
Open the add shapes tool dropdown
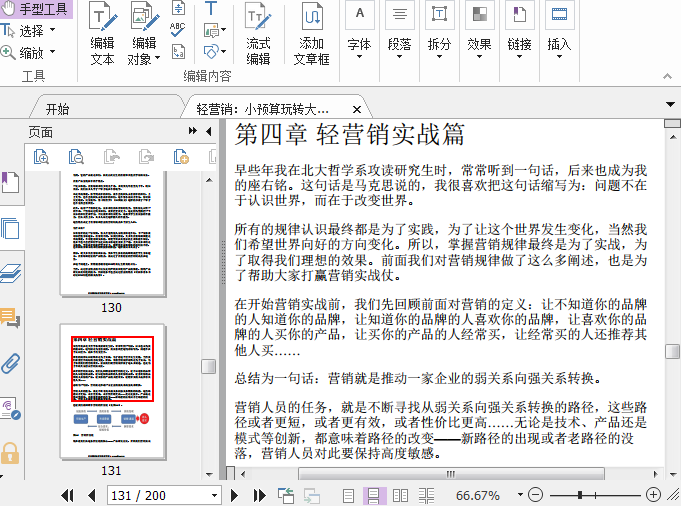[x=223, y=52]
